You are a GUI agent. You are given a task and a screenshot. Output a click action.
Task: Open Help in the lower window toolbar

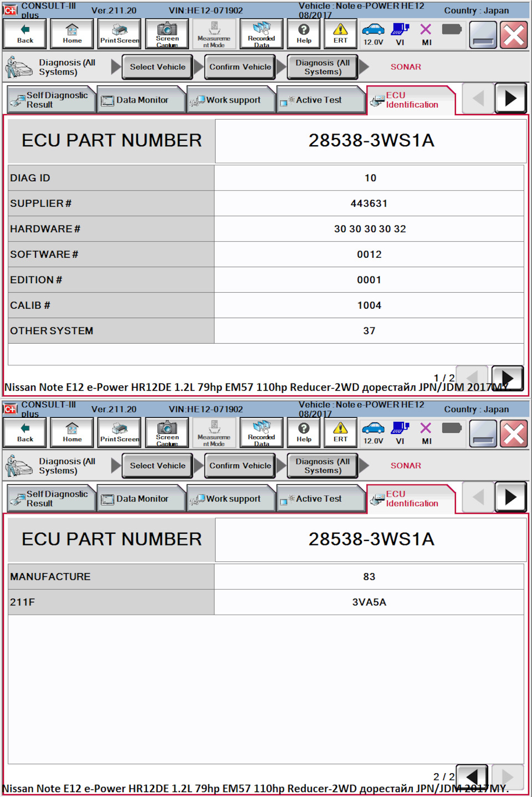tap(304, 432)
